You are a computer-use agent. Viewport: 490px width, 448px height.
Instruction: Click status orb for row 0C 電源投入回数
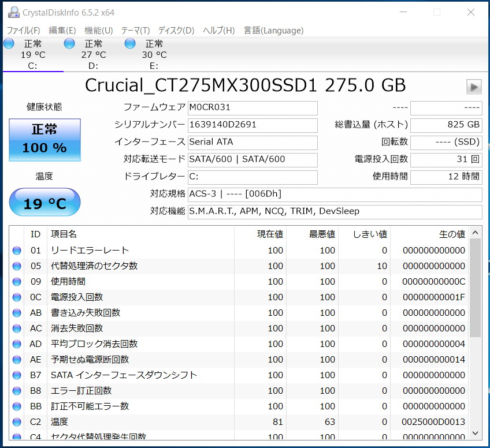click(x=17, y=297)
